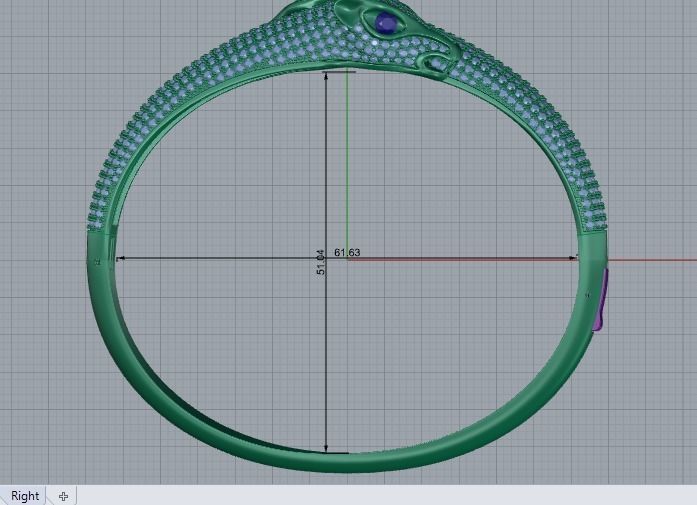697x505 pixels.
Task: Select the 61.63 horizontal dimension text
Action: 347,252
